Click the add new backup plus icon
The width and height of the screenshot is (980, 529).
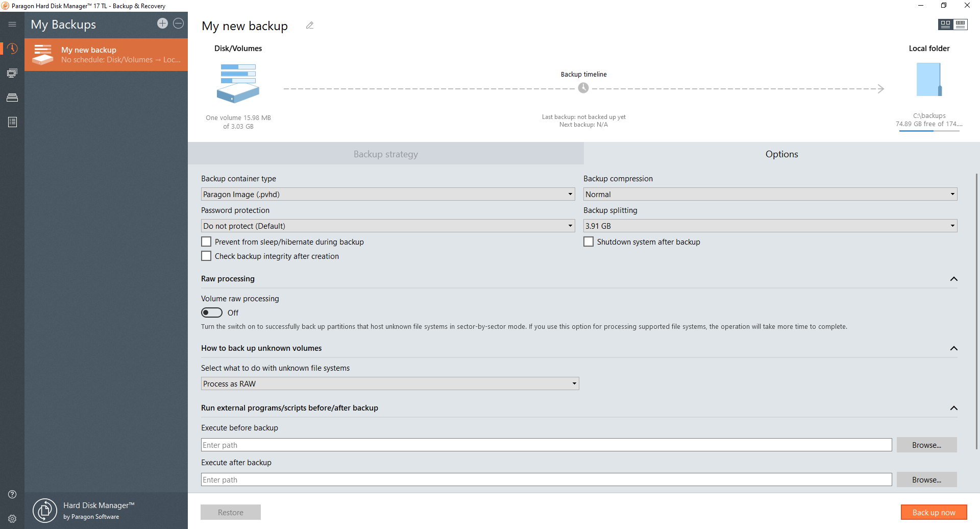click(162, 23)
